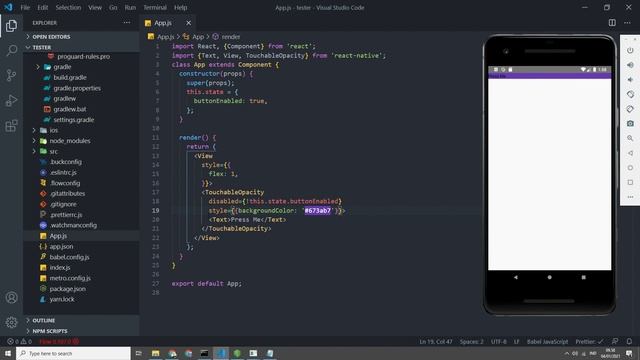Click the Explorer more actions ellipsis
Viewport: 640px width, 360px height.
[x=127, y=23]
